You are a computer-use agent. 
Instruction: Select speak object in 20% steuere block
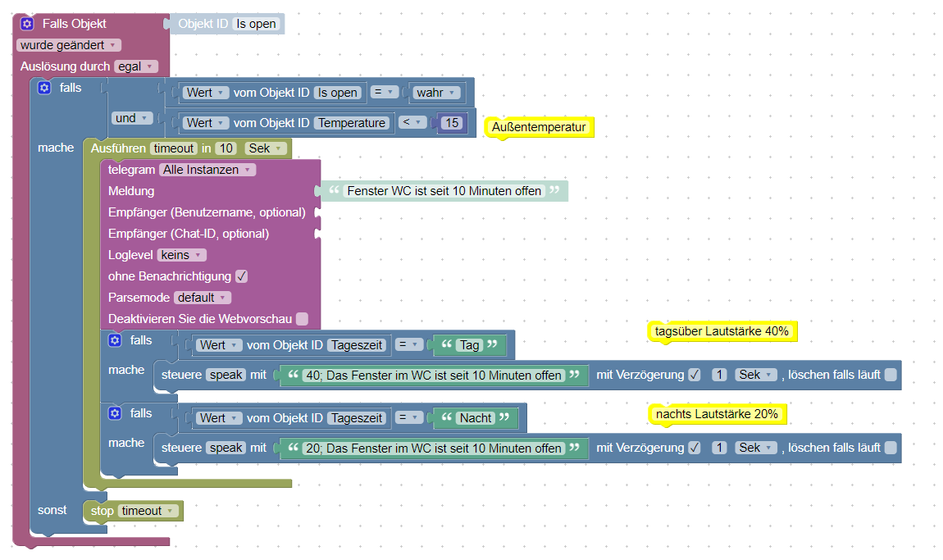(x=226, y=448)
